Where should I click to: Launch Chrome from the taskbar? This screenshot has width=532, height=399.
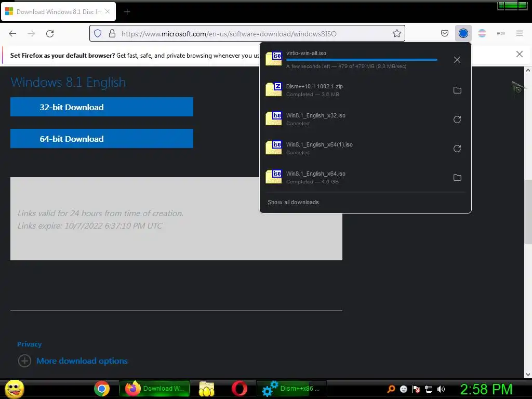pyautogui.click(x=102, y=389)
